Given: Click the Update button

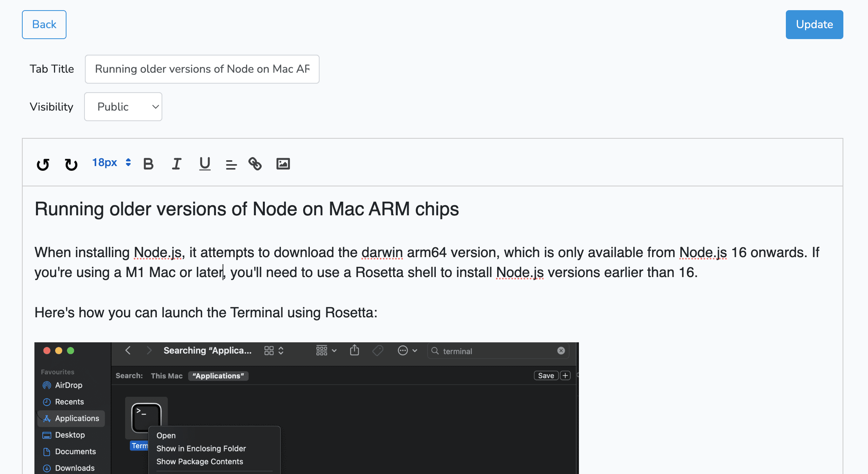Looking at the screenshot, I should 814,25.
